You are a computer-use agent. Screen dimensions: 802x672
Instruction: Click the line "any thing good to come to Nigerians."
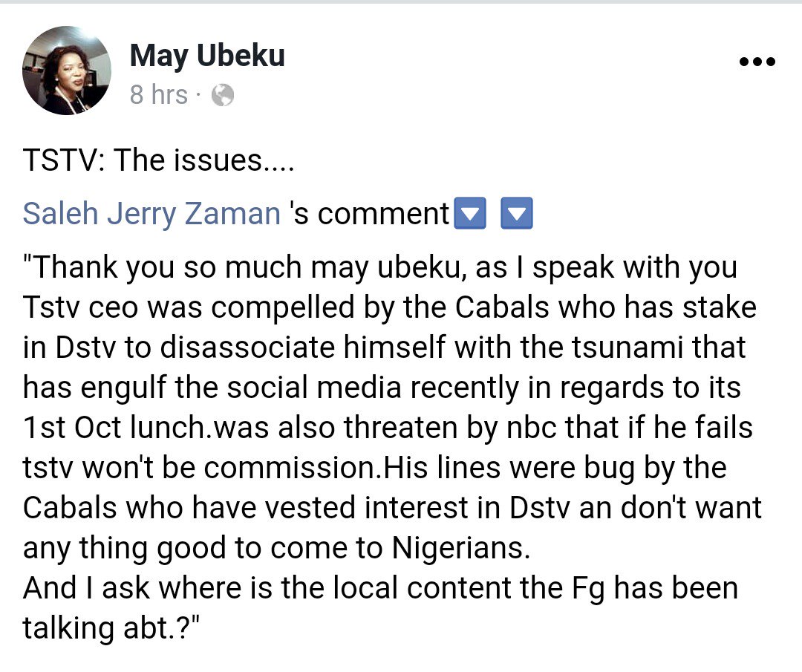[x=278, y=548]
